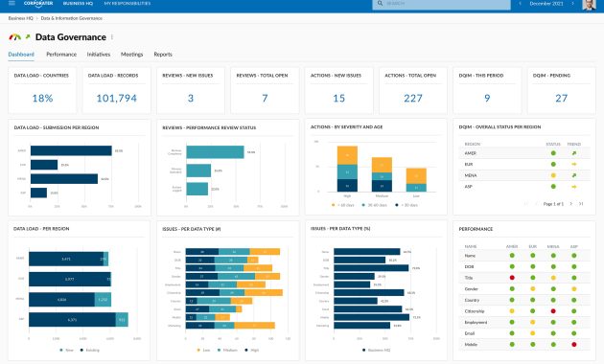Click the EUR green status dot in DQIM table
Screen dimensions: 604x364
tap(553, 165)
